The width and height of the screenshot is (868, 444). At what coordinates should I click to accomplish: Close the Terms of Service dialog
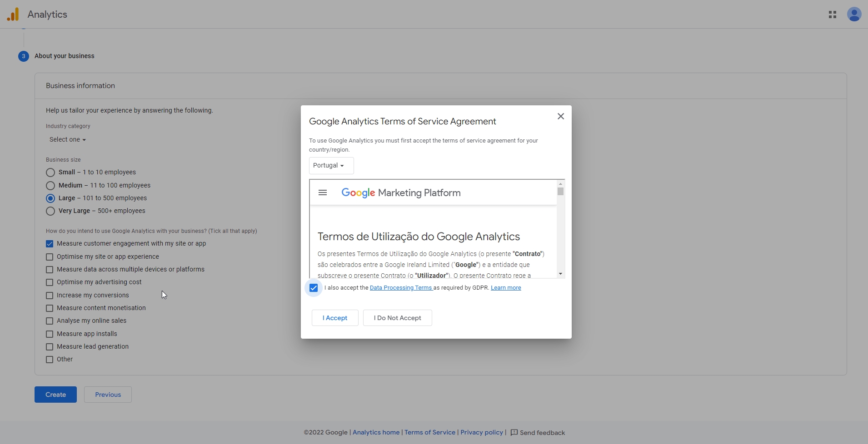pos(561,116)
